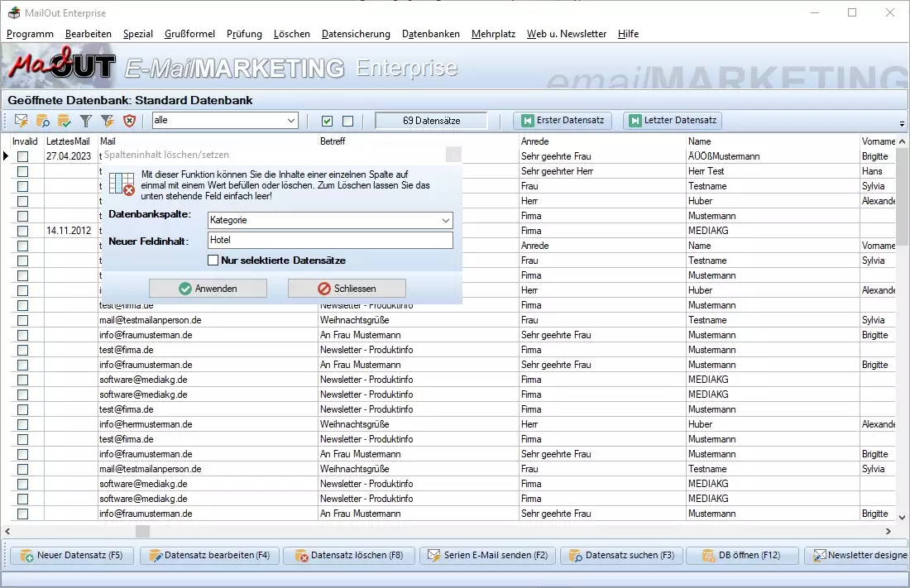Image resolution: width=910 pixels, height=588 pixels.
Task: Open the Datensicherung menu
Action: pos(356,34)
